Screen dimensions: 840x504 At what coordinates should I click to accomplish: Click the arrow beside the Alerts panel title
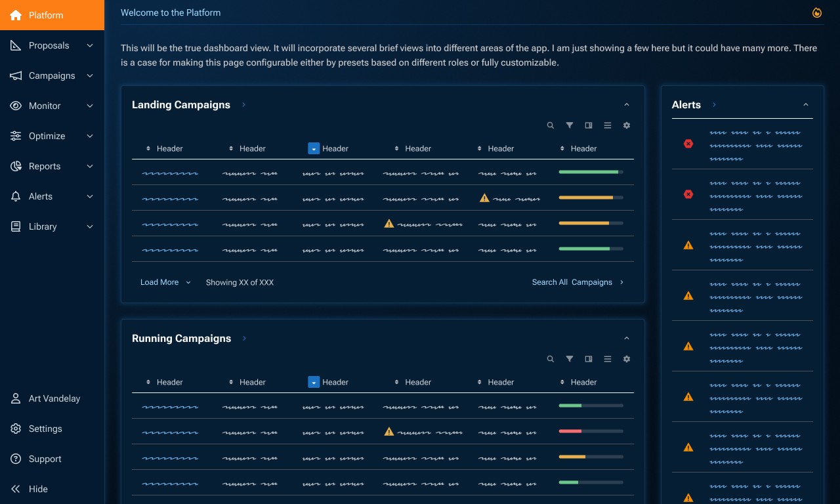tap(714, 105)
